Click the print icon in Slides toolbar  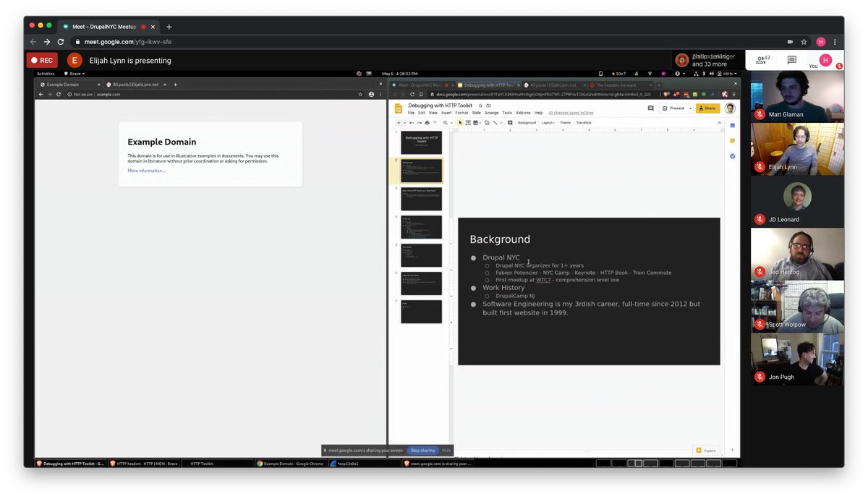(427, 123)
